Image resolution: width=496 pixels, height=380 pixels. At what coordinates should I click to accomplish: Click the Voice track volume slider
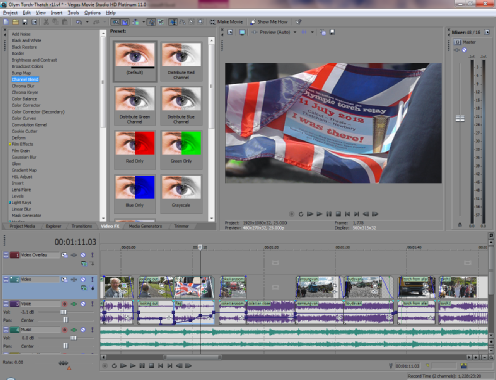[63, 312]
